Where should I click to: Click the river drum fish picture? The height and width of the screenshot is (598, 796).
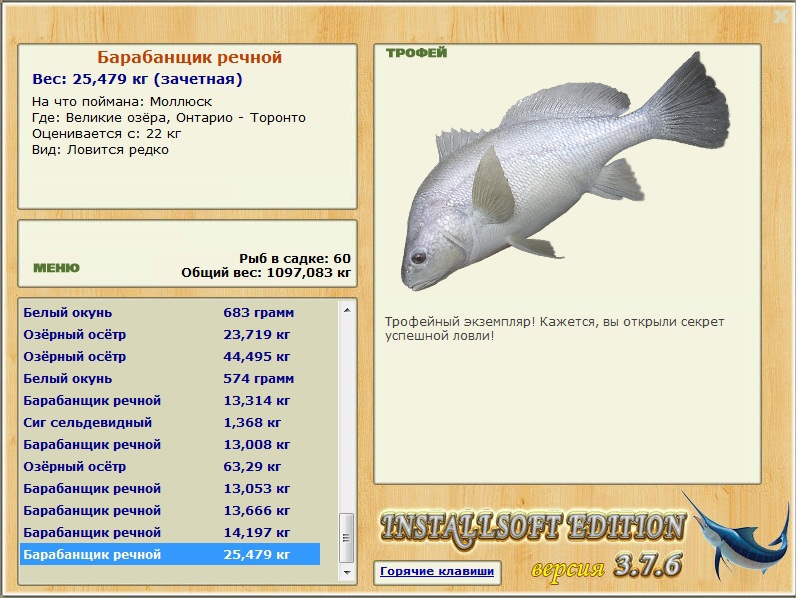566,171
